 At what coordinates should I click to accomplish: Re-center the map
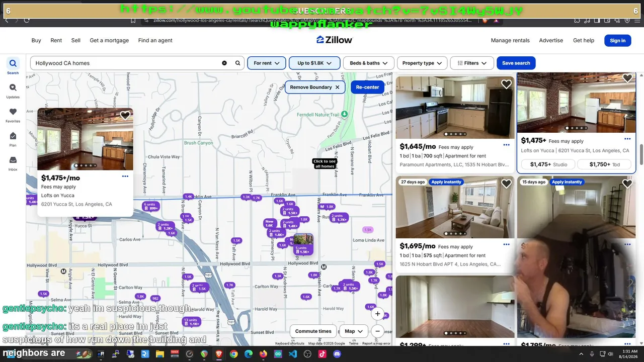pyautogui.click(x=367, y=87)
